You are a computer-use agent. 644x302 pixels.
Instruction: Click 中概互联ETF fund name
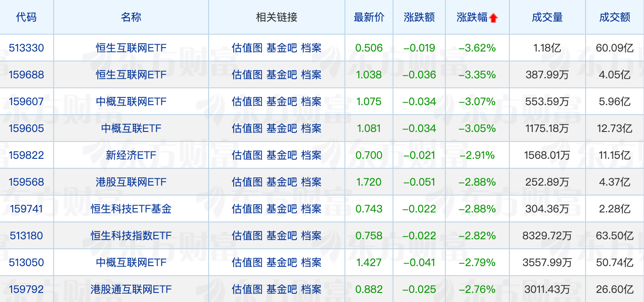point(131,129)
